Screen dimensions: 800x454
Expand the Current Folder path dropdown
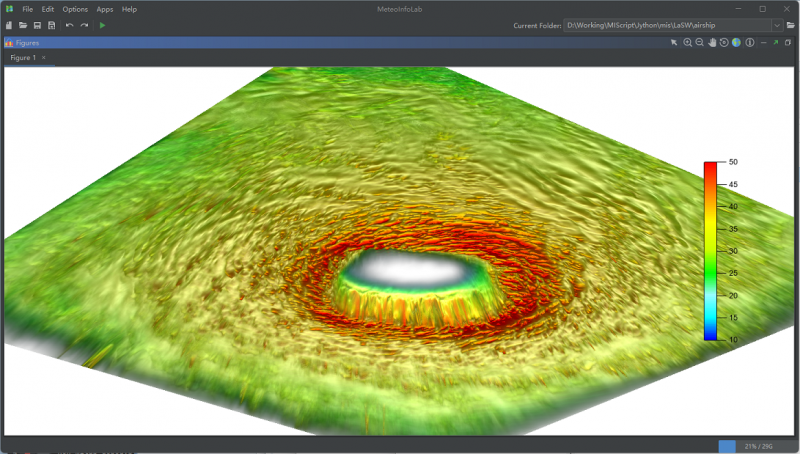tap(776, 25)
